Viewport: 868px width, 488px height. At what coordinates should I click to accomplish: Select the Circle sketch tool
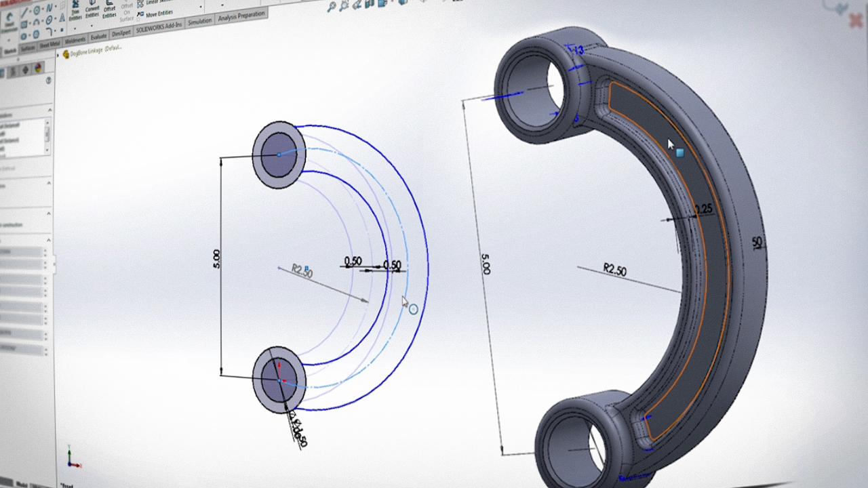37,10
